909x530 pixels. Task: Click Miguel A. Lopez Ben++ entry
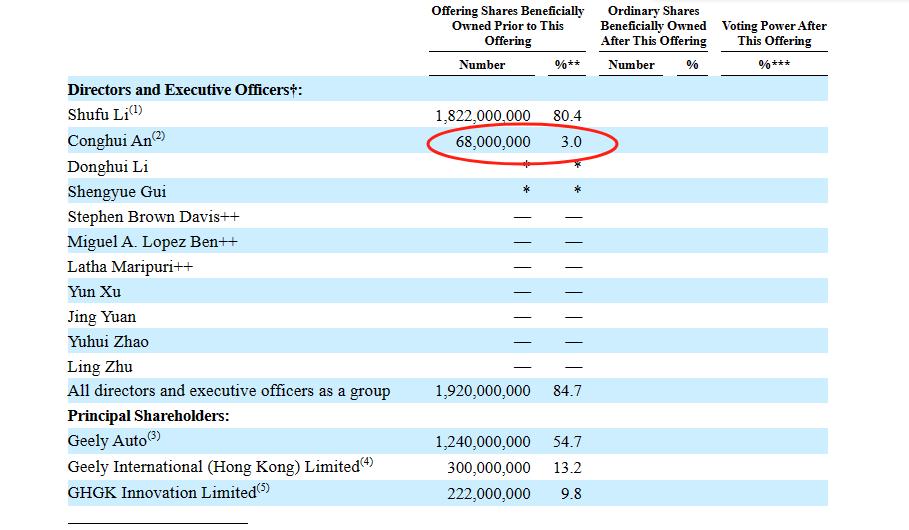pos(152,242)
